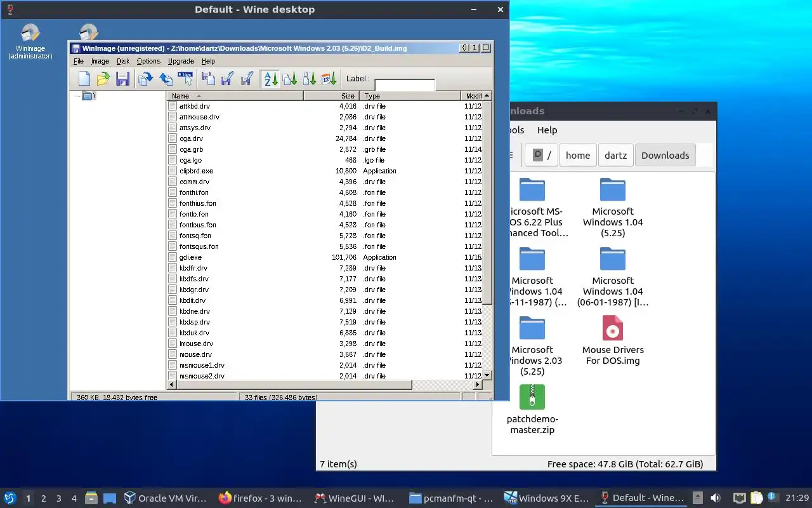Click the Type column header
Image resolution: width=812 pixels, height=508 pixels.
(x=410, y=96)
